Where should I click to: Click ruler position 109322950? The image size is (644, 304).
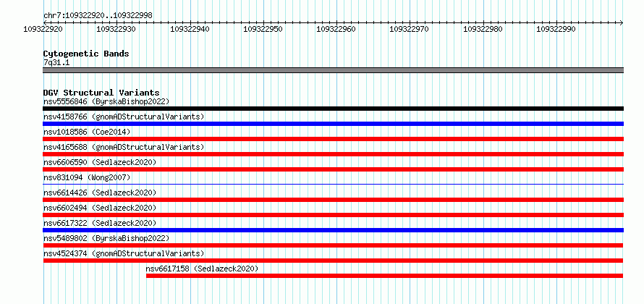tap(263, 29)
